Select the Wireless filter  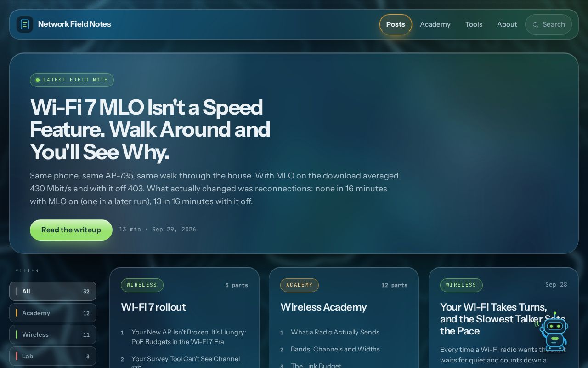click(53, 334)
